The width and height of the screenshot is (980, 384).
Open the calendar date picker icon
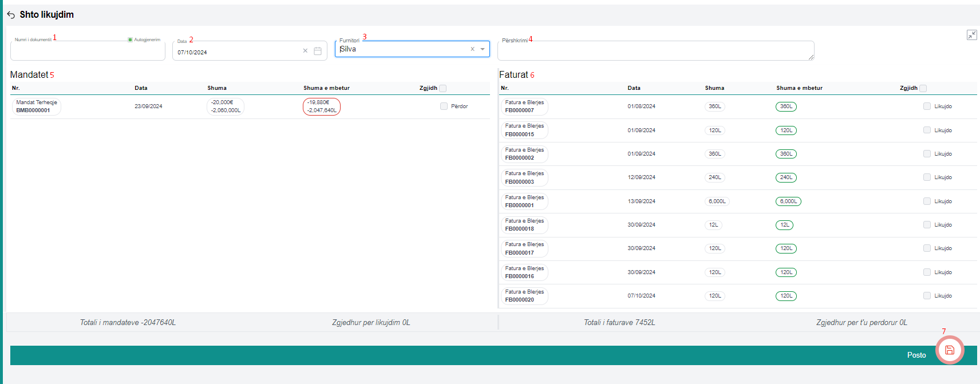pos(318,51)
